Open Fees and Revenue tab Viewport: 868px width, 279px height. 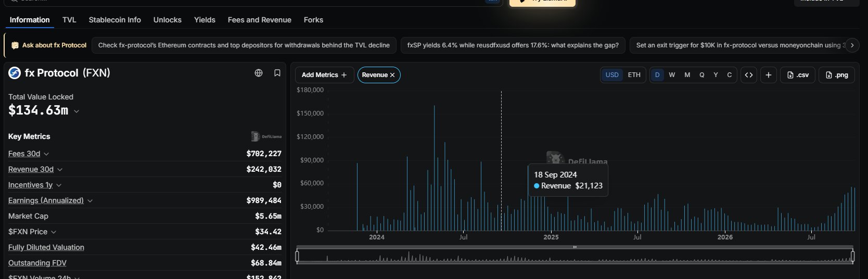tap(260, 20)
